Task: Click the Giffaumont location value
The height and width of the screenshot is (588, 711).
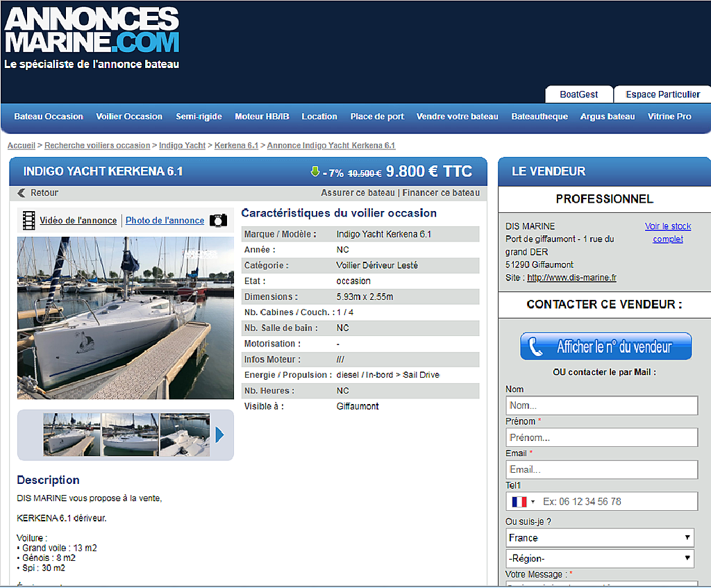Action: (358, 406)
